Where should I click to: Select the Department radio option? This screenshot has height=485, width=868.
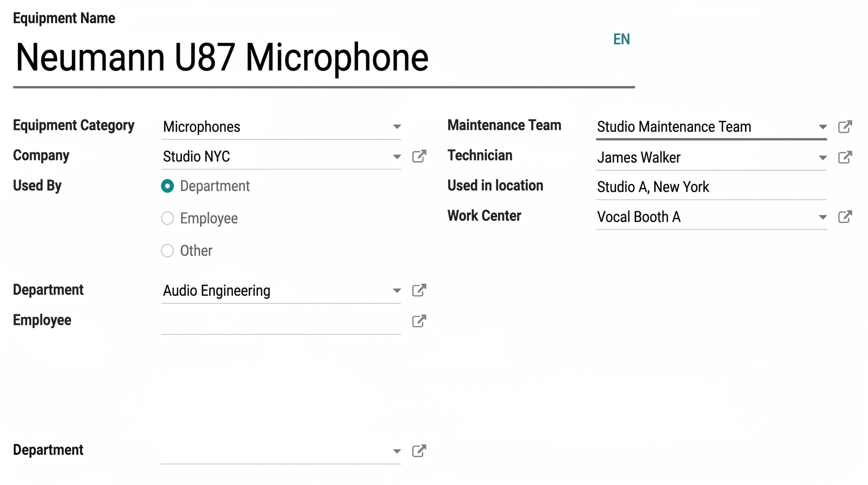(x=167, y=186)
